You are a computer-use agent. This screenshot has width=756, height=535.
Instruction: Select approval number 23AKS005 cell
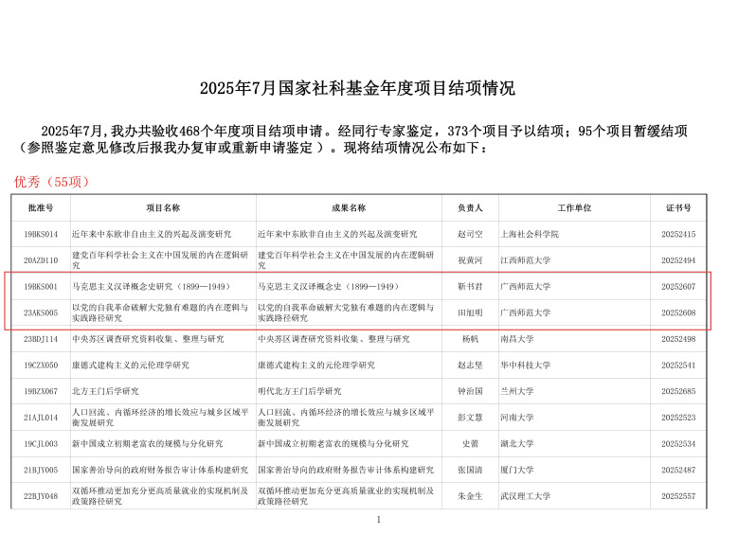coord(41,312)
